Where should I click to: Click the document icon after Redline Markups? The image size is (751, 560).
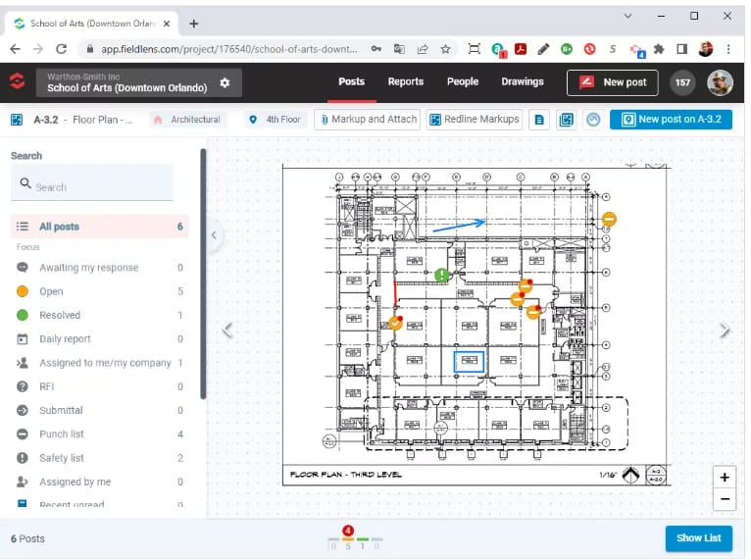(x=538, y=120)
